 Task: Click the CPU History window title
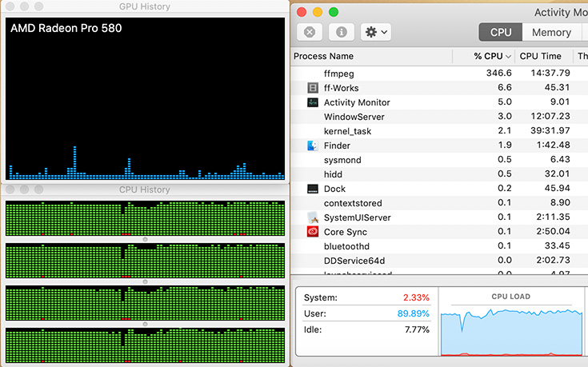pyautogui.click(x=145, y=189)
